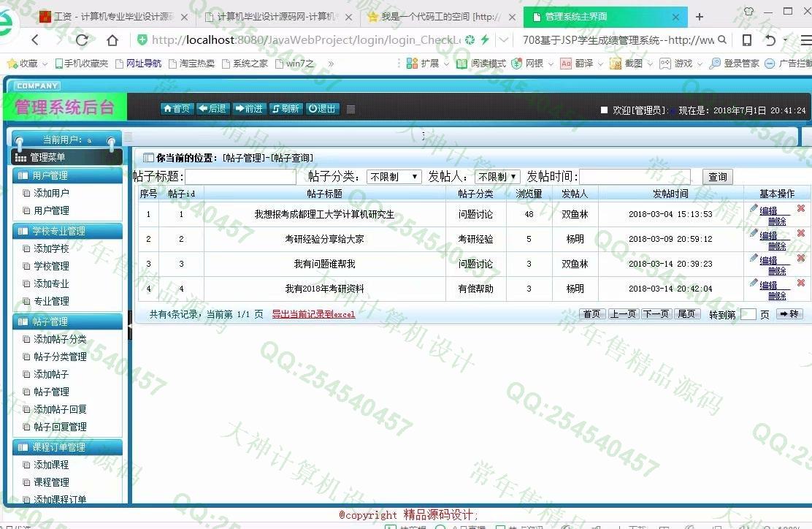
Task: Collapse the sidebar with the black splitter handle
Action: pos(130,325)
